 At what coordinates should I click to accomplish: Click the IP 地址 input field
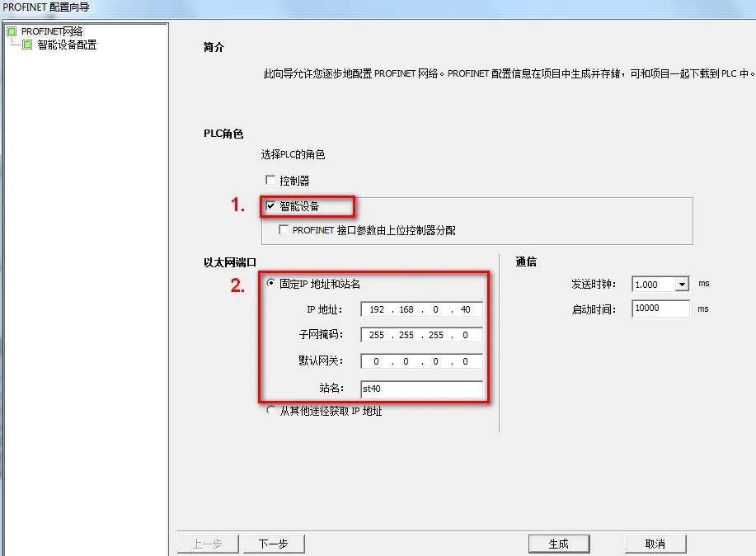click(421, 309)
